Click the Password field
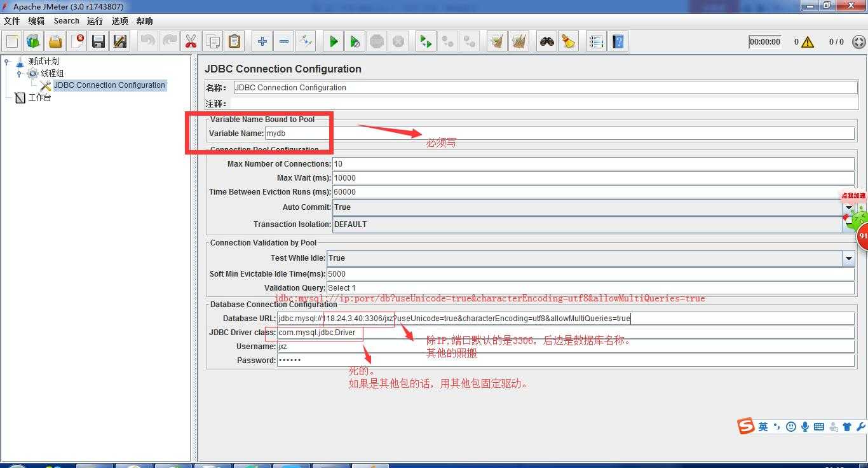This screenshot has width=868, height=468. point(566,361)
